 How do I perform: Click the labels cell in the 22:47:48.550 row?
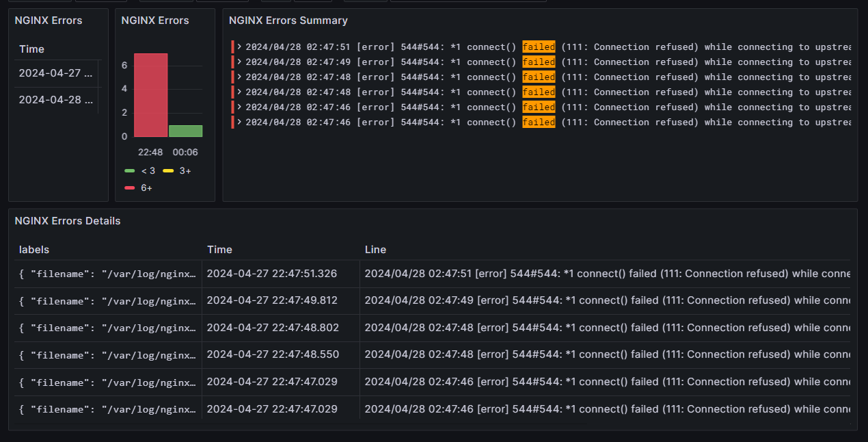[108, 355]
